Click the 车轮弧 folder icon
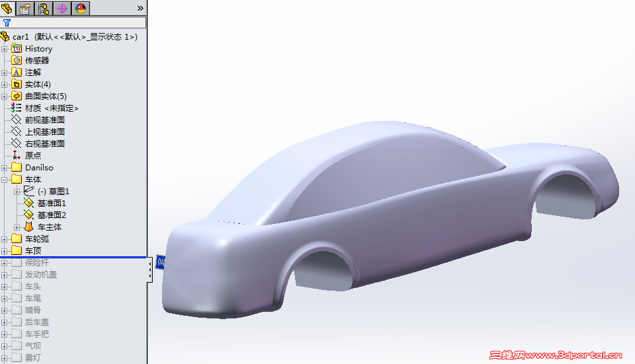 click(17, 238)
